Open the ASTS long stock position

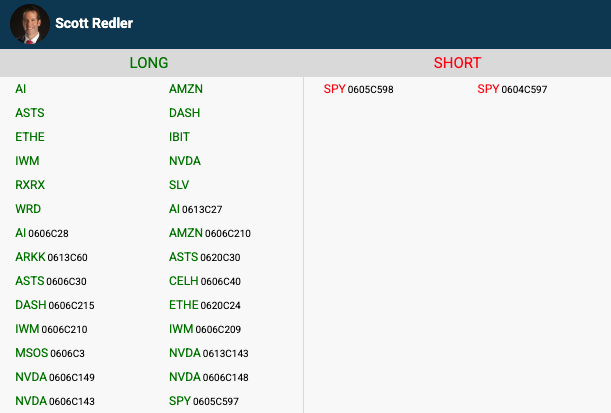[x=30, y=113]
